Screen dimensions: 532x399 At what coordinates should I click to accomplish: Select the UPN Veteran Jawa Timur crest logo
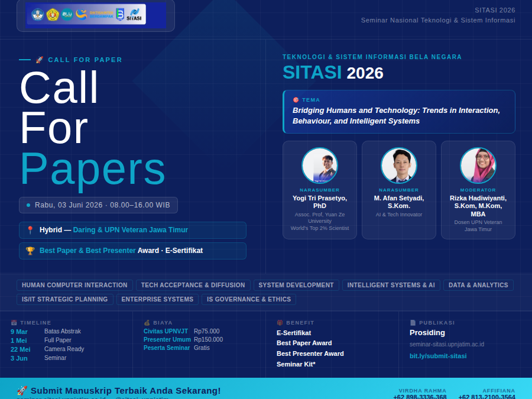point(53,15)
